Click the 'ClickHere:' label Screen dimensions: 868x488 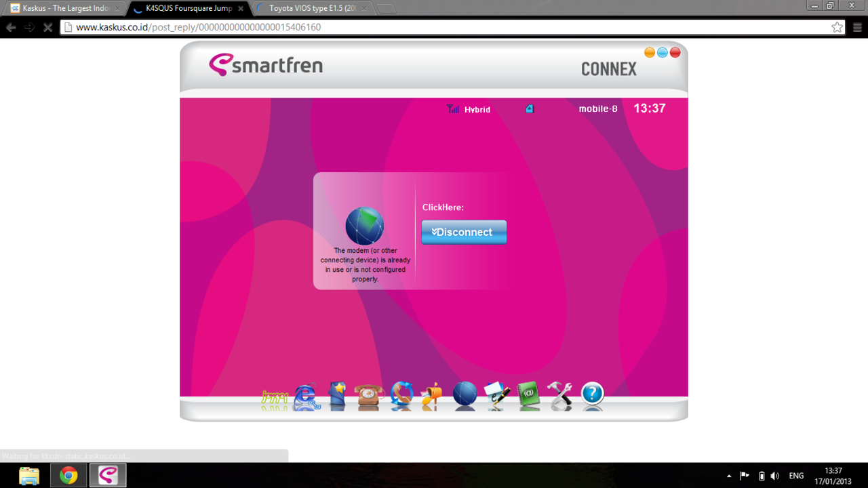click(x=443, y=207)
